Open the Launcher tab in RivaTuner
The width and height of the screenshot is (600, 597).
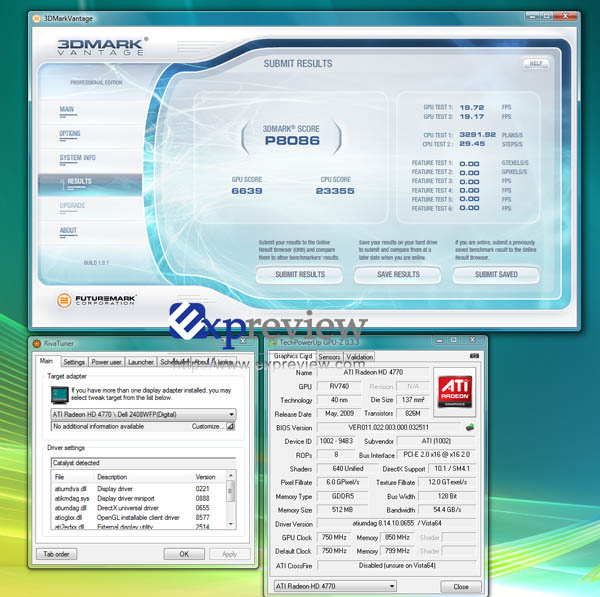(140, 362)
